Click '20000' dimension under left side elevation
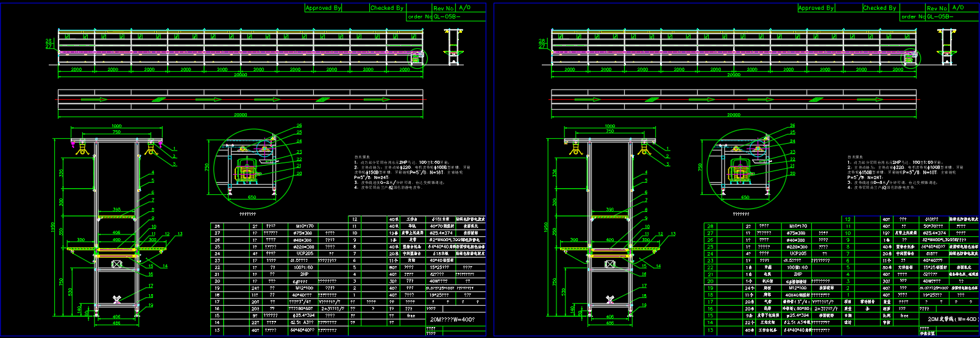 [241, 75]
